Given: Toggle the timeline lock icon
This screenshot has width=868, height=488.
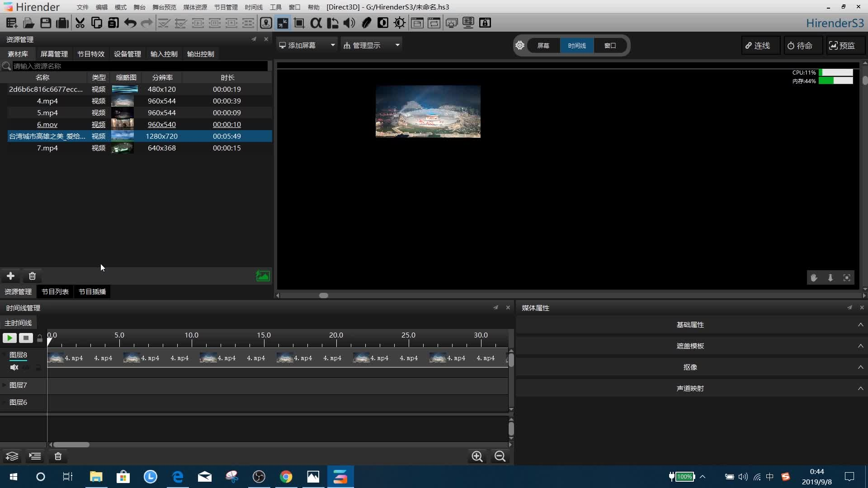Looking at the screenshot, I should [40, 338].
